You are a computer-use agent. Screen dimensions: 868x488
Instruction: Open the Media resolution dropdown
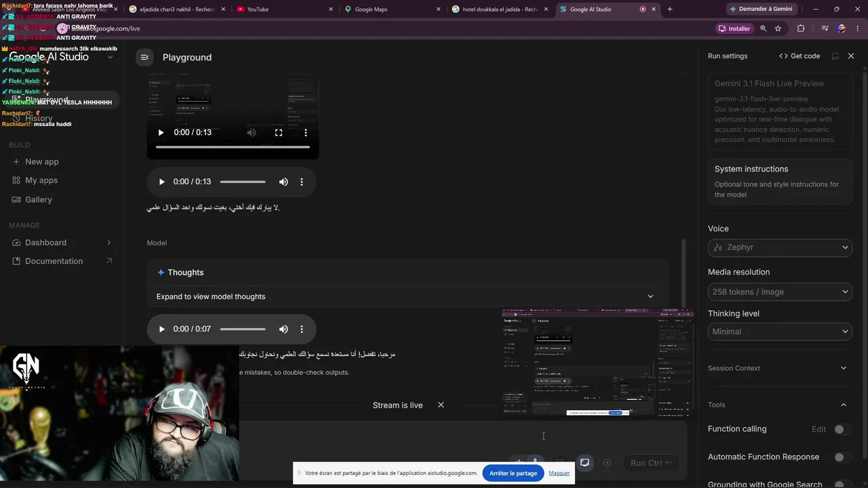click(x=780, y=292)
